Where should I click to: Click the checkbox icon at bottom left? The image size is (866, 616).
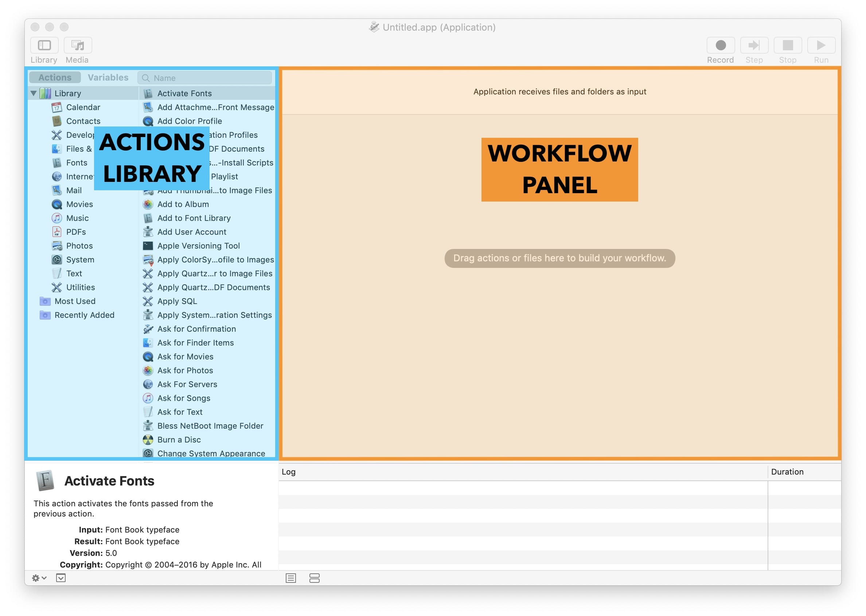pyautogui.click(x=61, y=577)
